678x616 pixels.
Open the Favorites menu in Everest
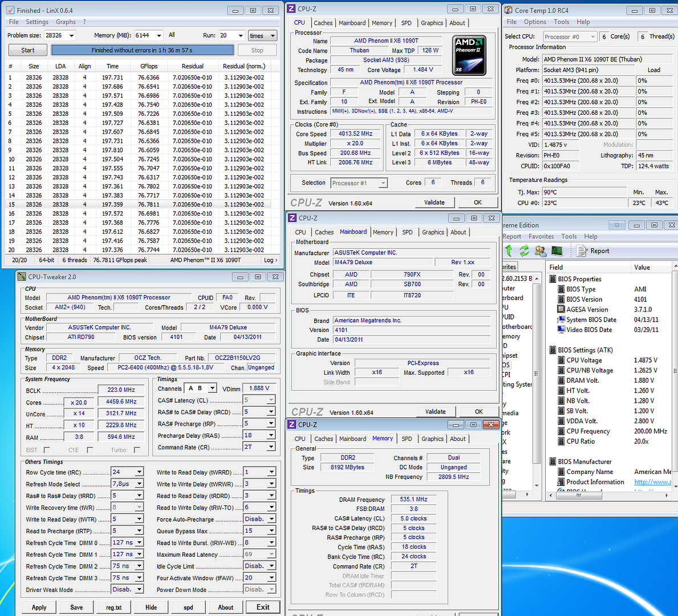[541, 236]
